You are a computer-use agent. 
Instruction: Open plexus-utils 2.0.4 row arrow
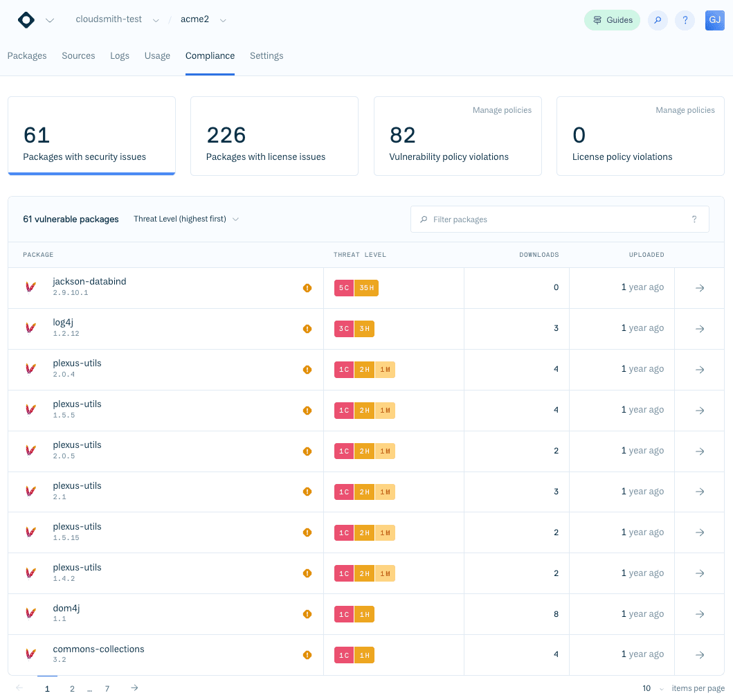[699, 370]
